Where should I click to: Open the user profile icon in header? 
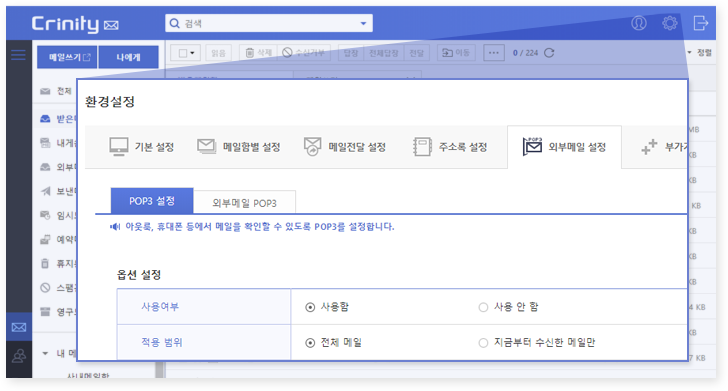pos(639,23)
